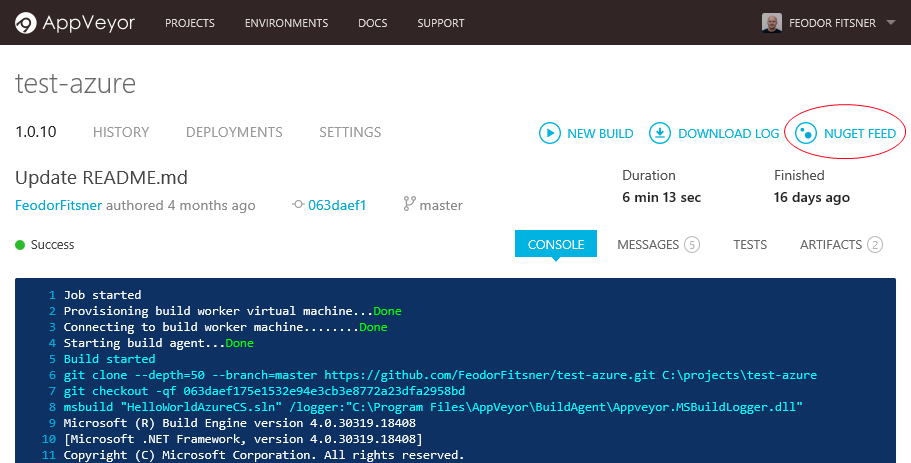The image size is (911, 463).
Task: Click the New Build play icon
Action: coord(550,133)
